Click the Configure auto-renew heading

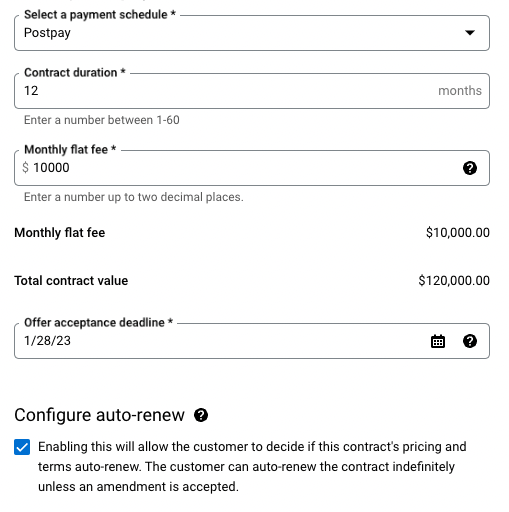(x=99, y=415)
